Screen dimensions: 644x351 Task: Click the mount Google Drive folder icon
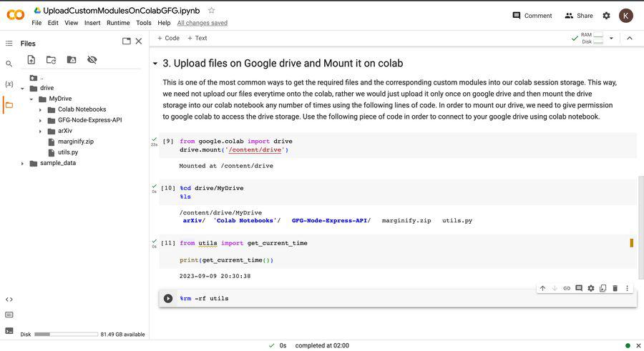[72, 60]
